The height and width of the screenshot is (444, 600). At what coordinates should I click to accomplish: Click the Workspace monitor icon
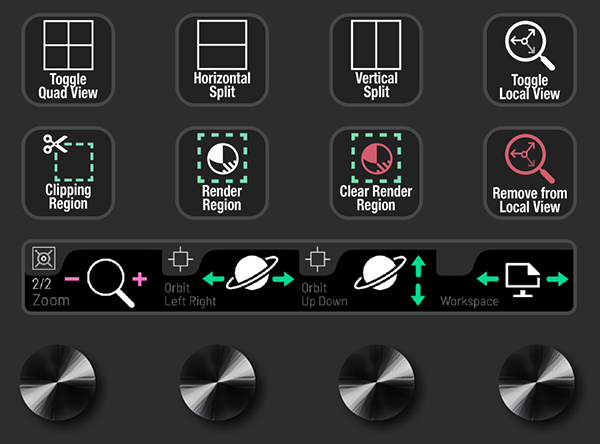pos(523,280)
